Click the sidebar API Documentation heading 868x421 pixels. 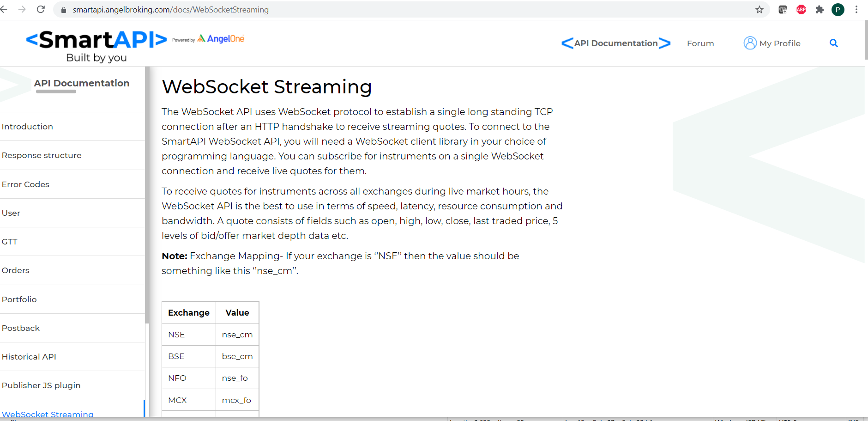82,83
